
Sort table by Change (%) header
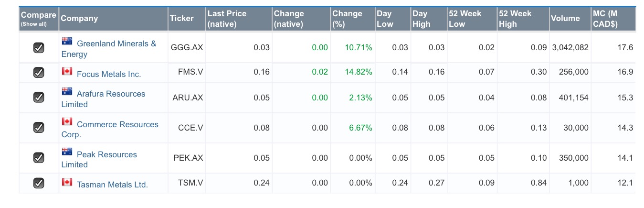pyautogui.click(x=347, y=19)
